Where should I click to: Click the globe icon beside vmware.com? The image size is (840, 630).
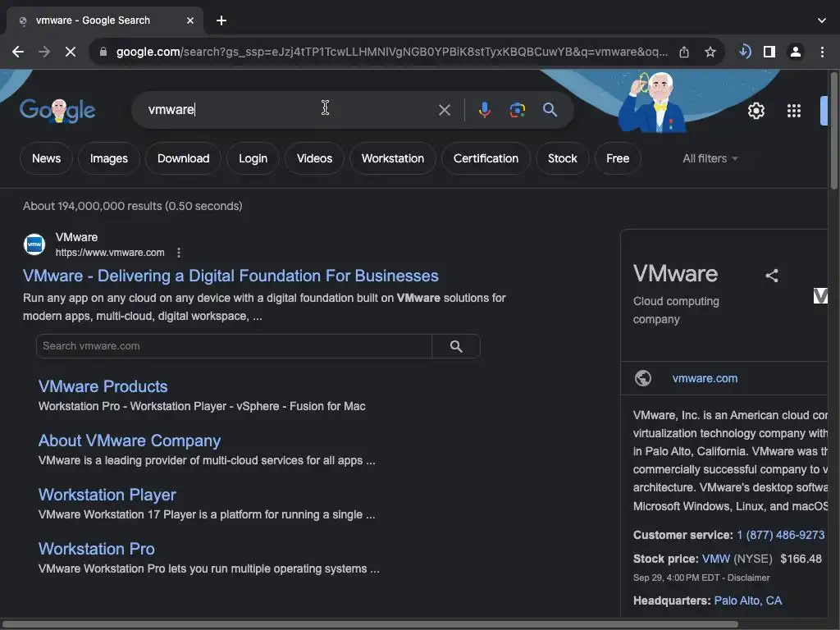(x=643, y=378)
